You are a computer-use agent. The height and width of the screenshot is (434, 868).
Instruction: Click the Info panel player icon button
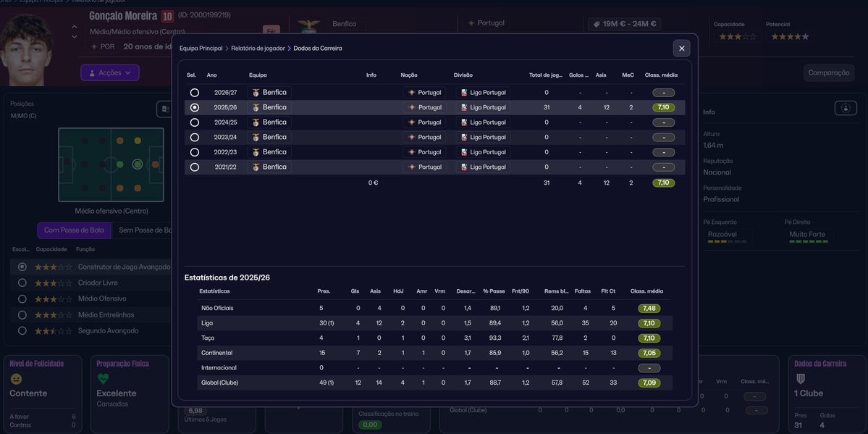pyautogui.click(x=846, y=108)
